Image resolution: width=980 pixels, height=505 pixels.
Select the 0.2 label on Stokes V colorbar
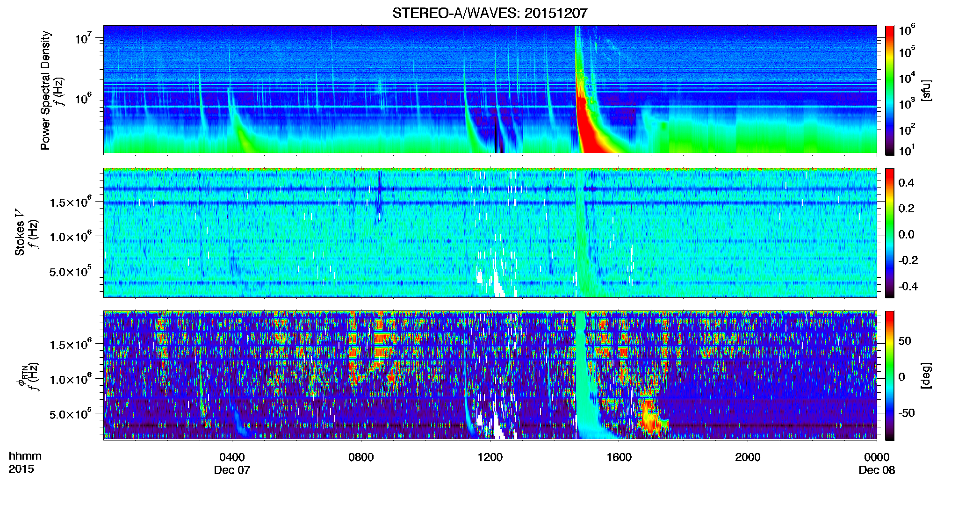click(906, 208)
